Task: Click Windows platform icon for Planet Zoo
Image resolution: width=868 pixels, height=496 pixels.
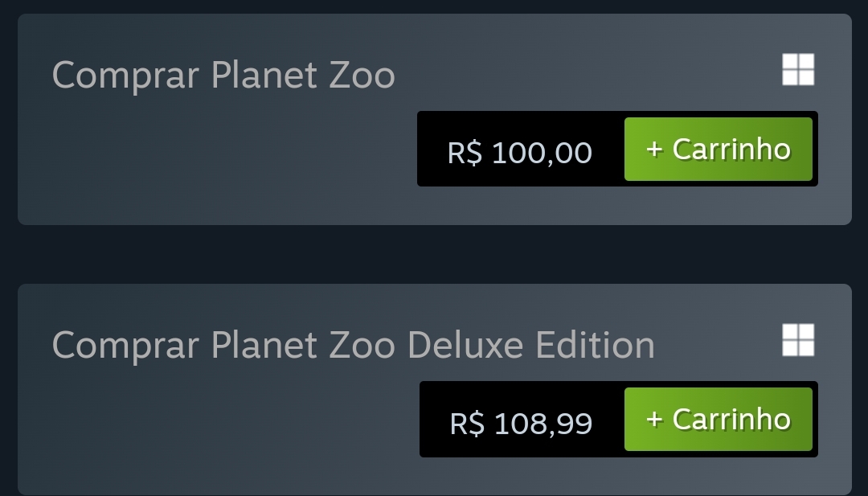Action: (x=798, y=70)
